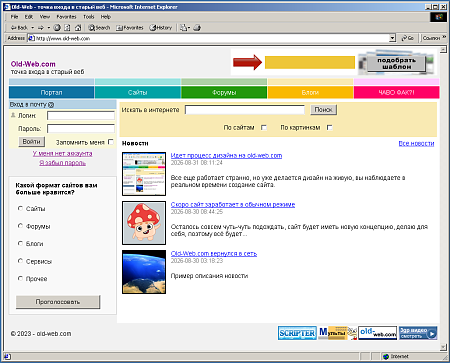Select the Блоги poll radio option
450x363 pixels.
coord(20,243)
